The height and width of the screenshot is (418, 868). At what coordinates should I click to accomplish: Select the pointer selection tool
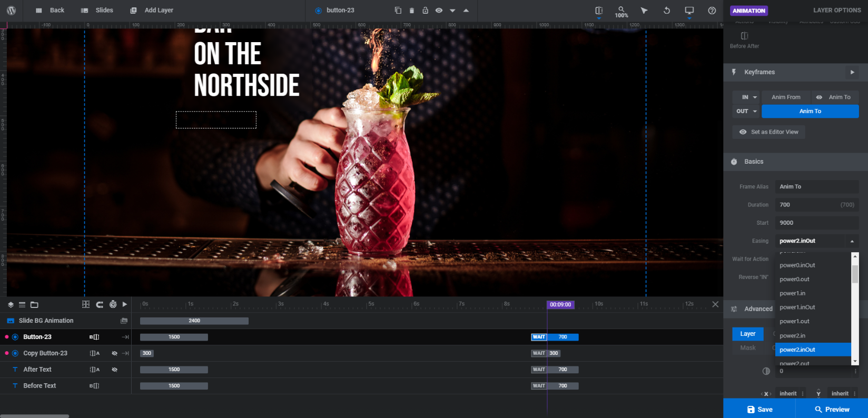tap(644, 11)
